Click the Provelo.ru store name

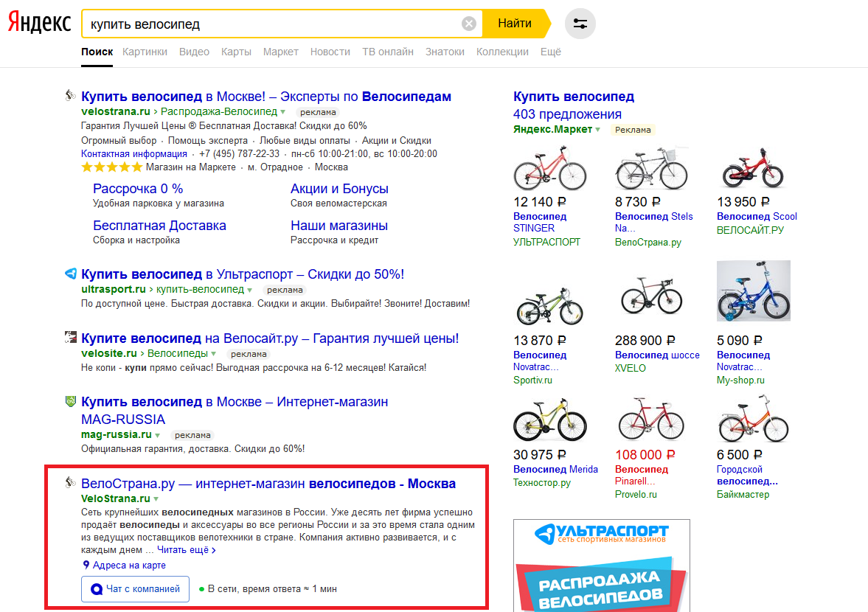[x=636, y=494]
